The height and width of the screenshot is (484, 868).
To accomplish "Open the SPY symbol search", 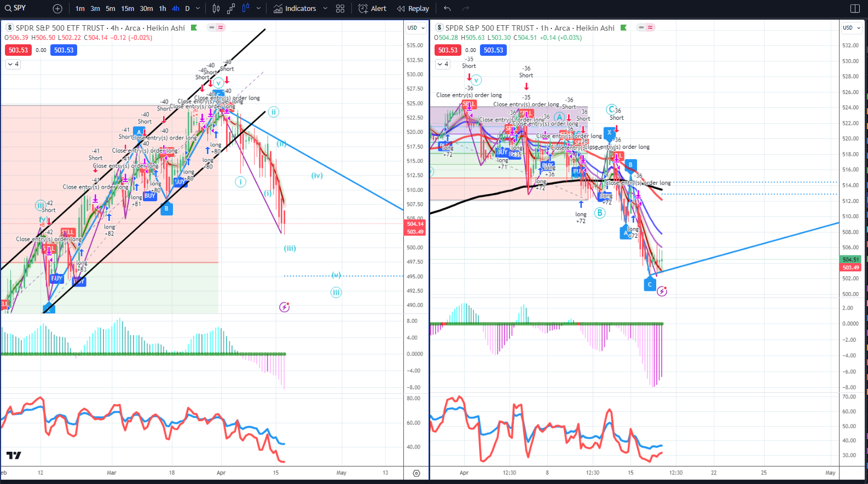I will 16,8.
